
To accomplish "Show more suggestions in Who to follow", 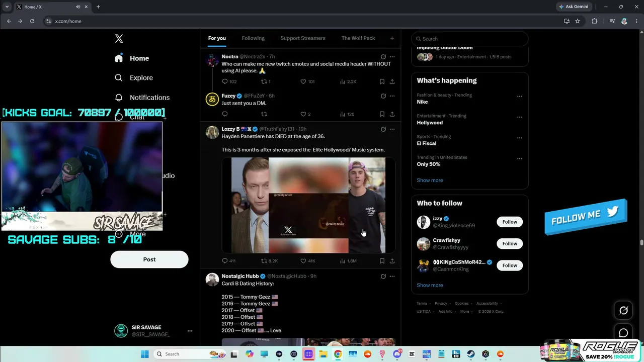I will (430, 285).
